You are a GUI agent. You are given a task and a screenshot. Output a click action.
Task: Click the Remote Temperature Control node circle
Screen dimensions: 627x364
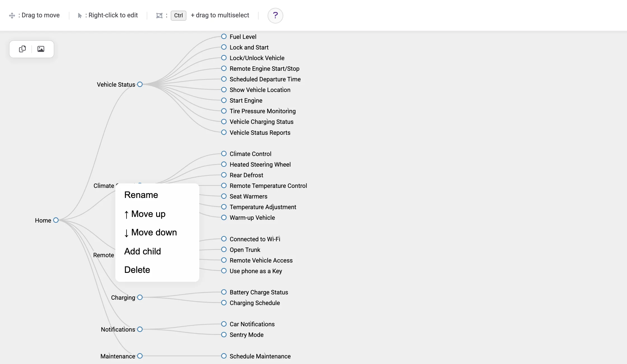(x=224, y=185)
